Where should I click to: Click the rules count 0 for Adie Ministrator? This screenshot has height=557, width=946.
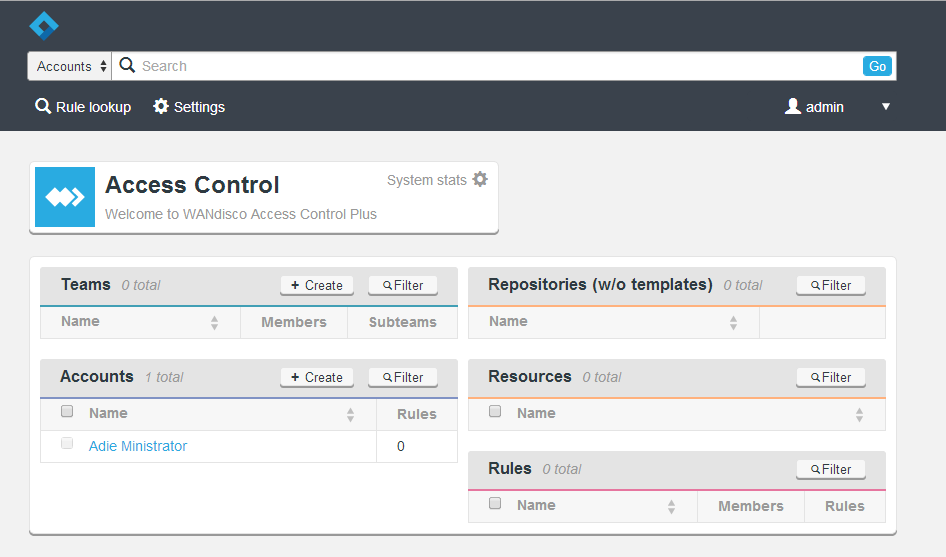point(401,446)
